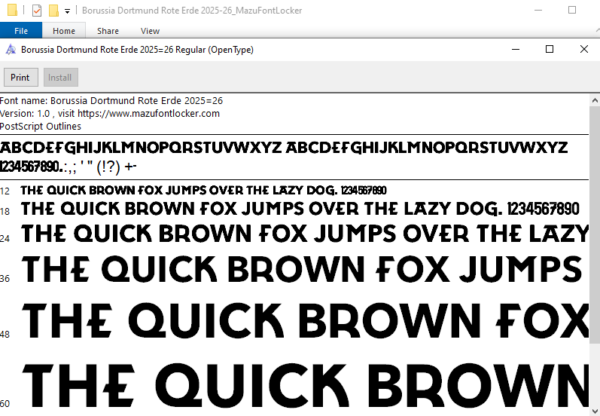Maximize the font viewer window

click(549, 49)
